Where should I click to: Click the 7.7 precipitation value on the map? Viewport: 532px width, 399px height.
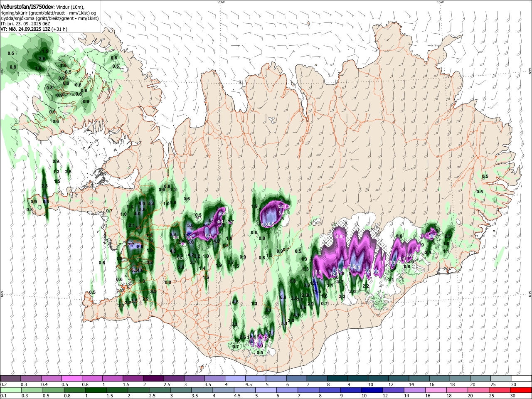131,245
